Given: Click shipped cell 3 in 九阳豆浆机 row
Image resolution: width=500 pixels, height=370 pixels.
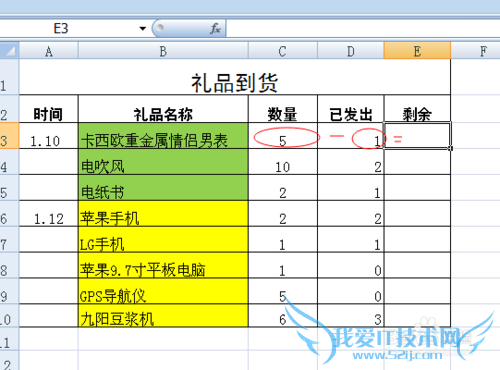Looking at the screenshot, I should coord(351,315).
